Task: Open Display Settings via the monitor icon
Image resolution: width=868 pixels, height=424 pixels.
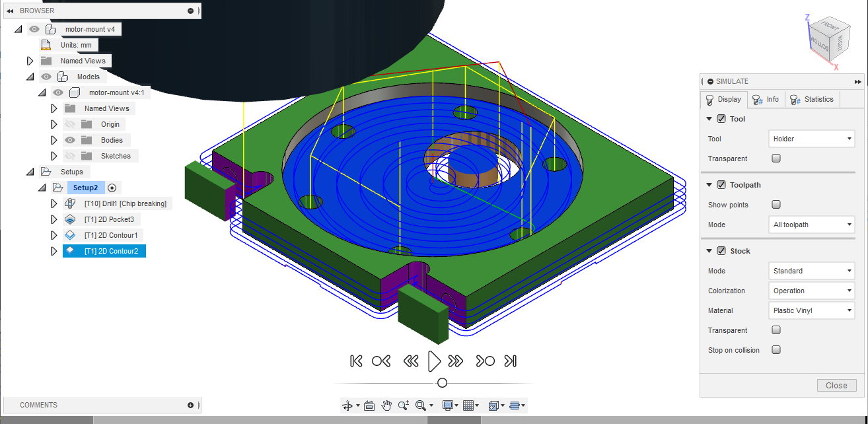Action: click(448, 405)
